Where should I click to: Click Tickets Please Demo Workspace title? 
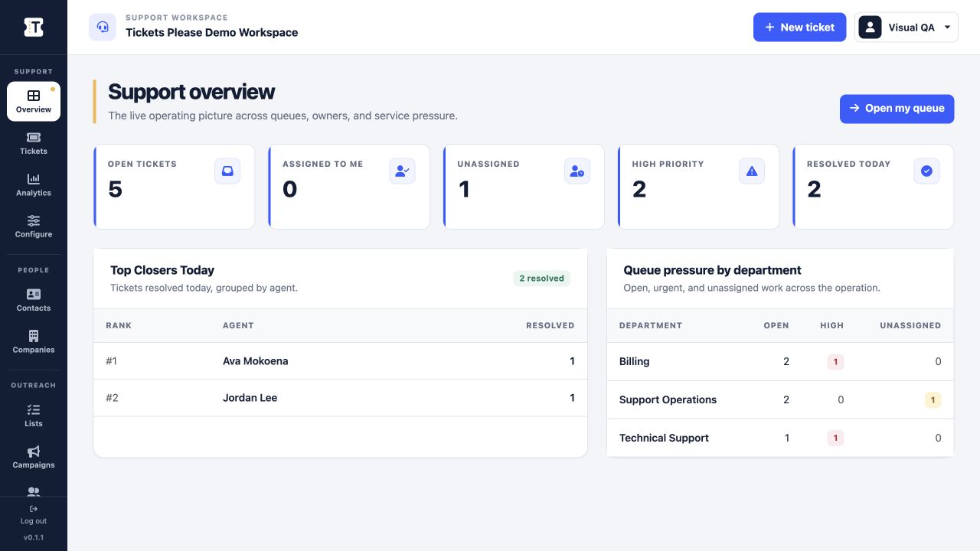tap(212, 33)
